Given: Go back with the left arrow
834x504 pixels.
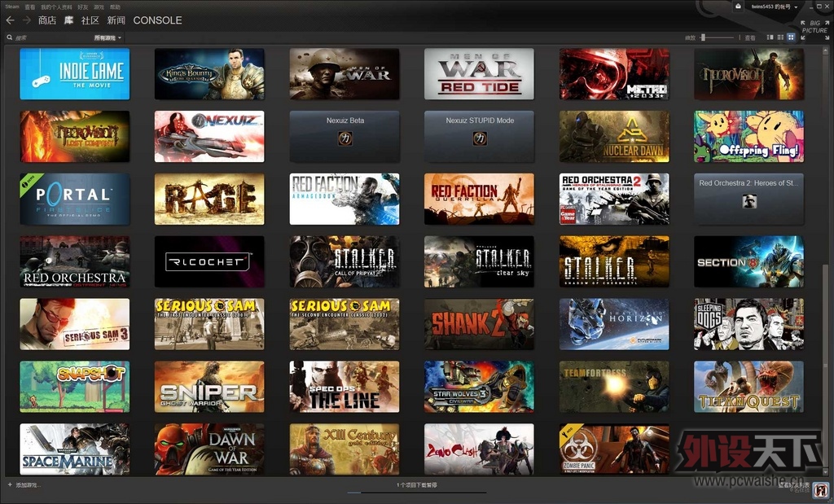Looking at the screenshot, I should pyautogui.click(x=10, y=20).
